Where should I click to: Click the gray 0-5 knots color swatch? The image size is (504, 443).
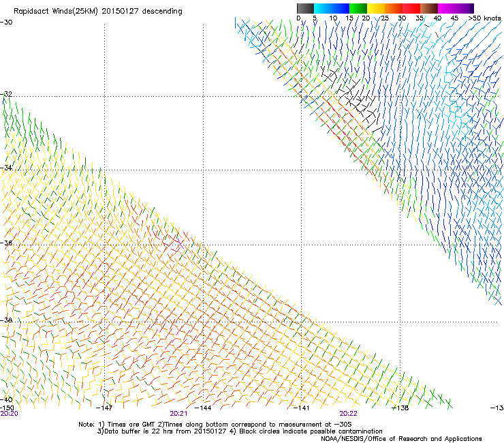pos(305,8)
